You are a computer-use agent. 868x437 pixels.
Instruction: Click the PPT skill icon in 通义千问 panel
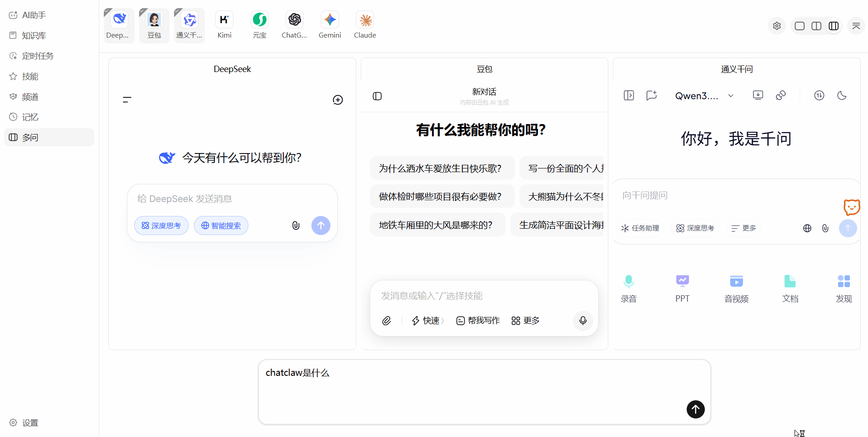[x=682, y=281]
